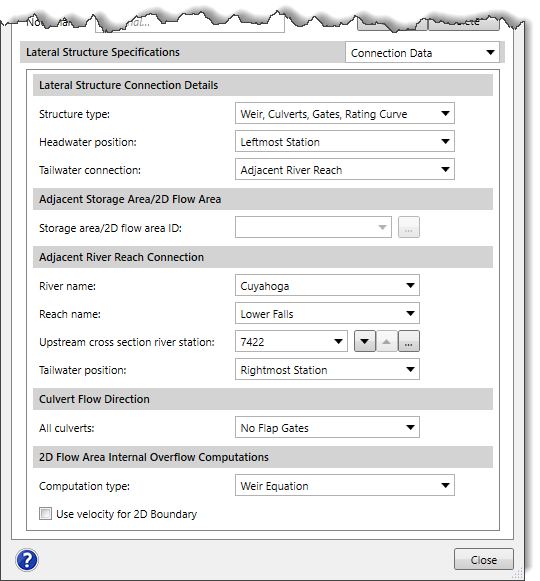Open the Computation type Weir Equation dropdown
Image resolution: width=540 pixels, height=581 pixels.
coord(345,485)
